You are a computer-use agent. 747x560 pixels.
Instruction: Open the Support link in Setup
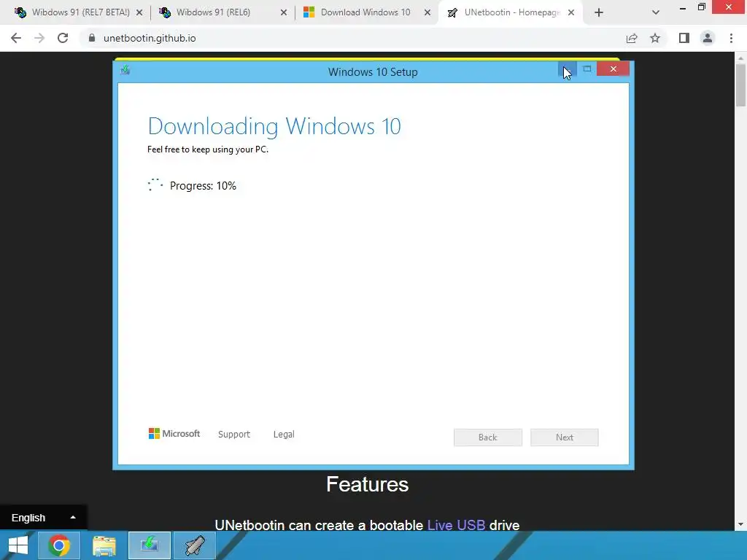[x=234, y=435]
